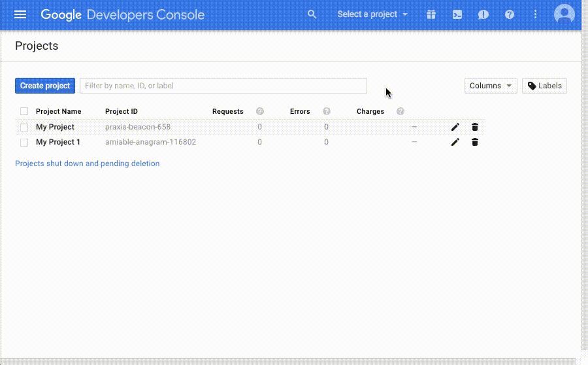
Task: Click the Charges column header
Action: pos(370,111)
